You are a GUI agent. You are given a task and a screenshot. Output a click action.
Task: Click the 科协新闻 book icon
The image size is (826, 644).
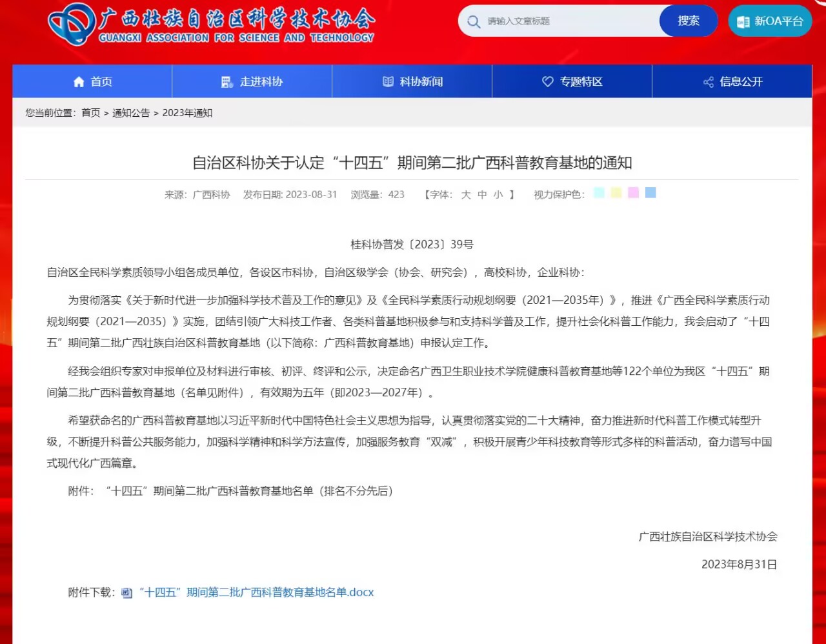(388, 82)
